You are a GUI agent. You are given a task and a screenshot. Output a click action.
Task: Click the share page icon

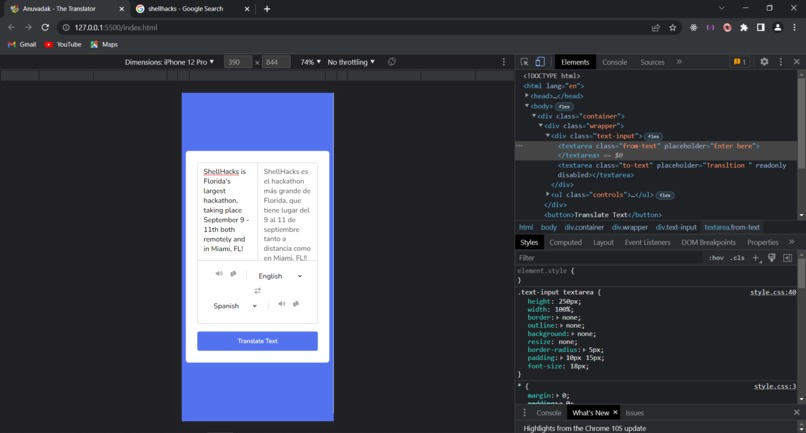656,28
